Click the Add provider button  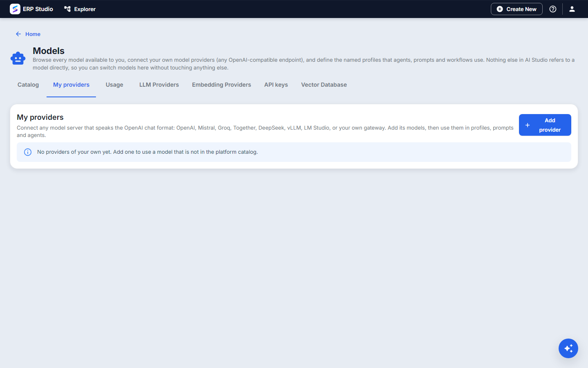tap(545, 125)
